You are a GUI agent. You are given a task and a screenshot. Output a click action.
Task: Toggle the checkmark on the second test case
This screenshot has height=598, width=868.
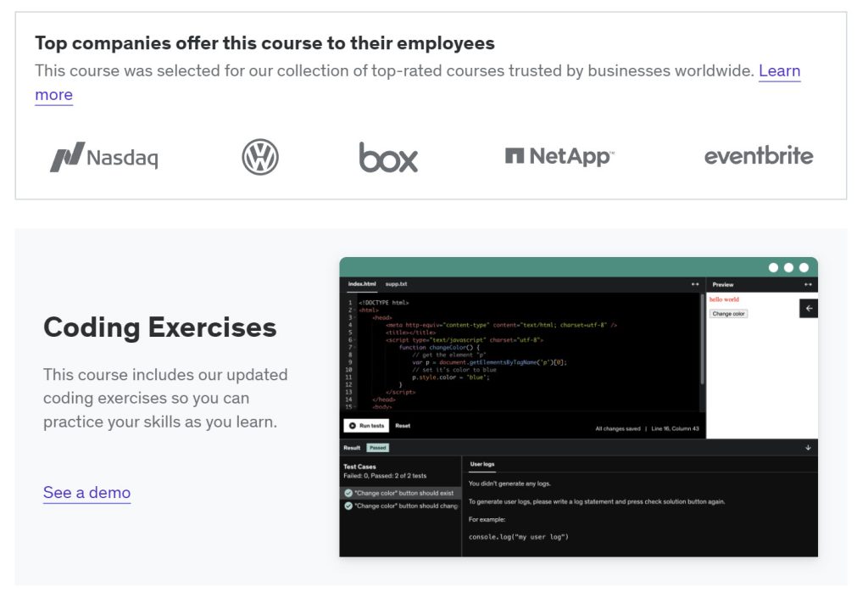pyautogui.click(x=348, y=506)
